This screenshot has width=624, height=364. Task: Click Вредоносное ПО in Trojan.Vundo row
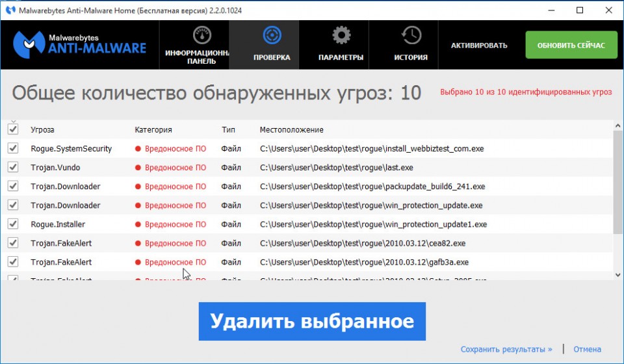(175, 168)
